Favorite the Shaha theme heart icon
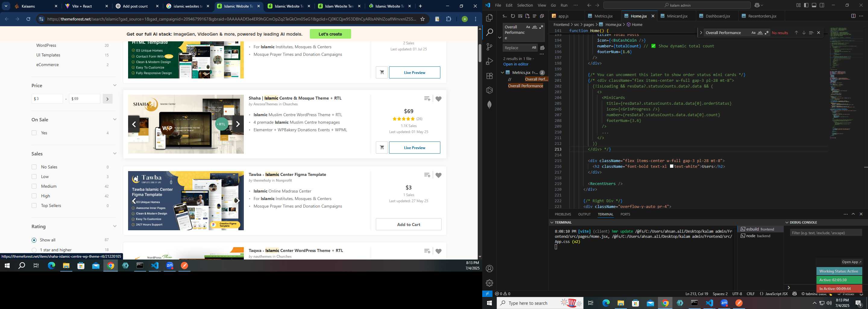 [x=439, y=99]
